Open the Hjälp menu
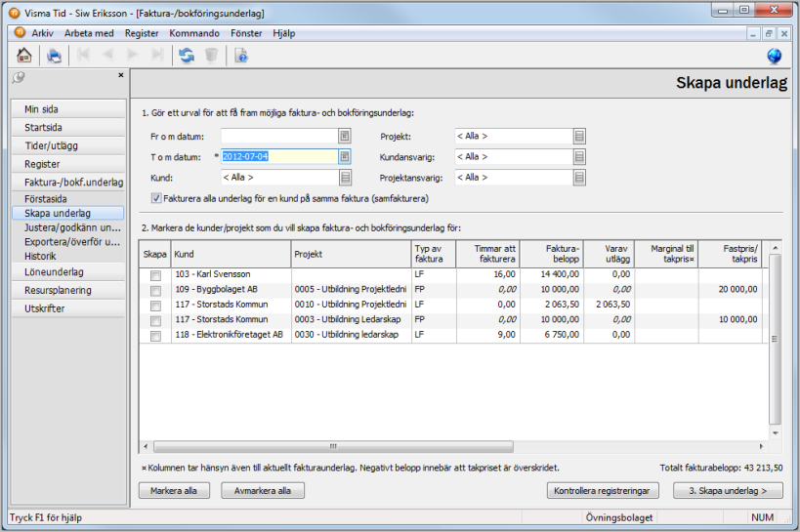This screenshot has height=532, width=800. pos(283,33)
